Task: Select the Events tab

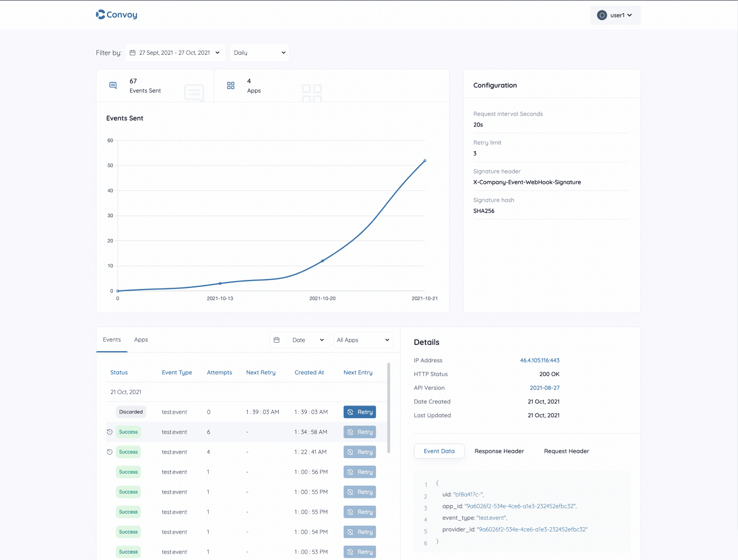Action: pos(112,340)
